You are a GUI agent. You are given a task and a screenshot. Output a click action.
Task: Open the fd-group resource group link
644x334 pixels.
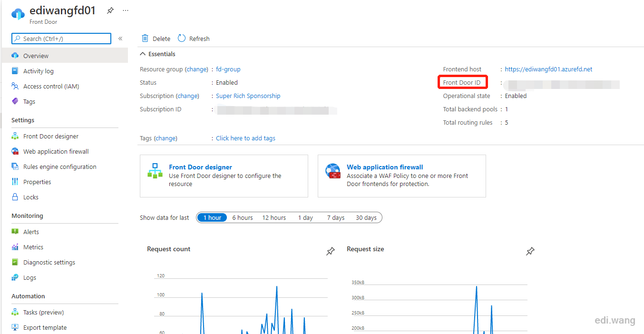click(228, 69)
